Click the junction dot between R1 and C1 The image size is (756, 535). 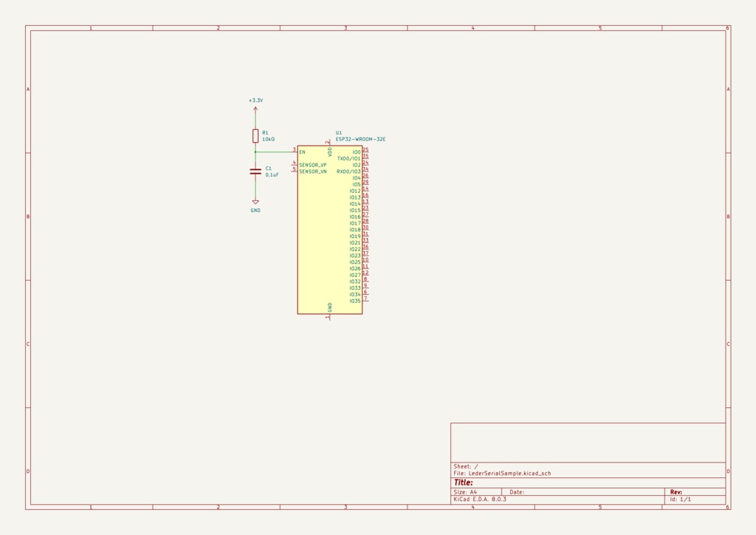(x=255, y=151)
